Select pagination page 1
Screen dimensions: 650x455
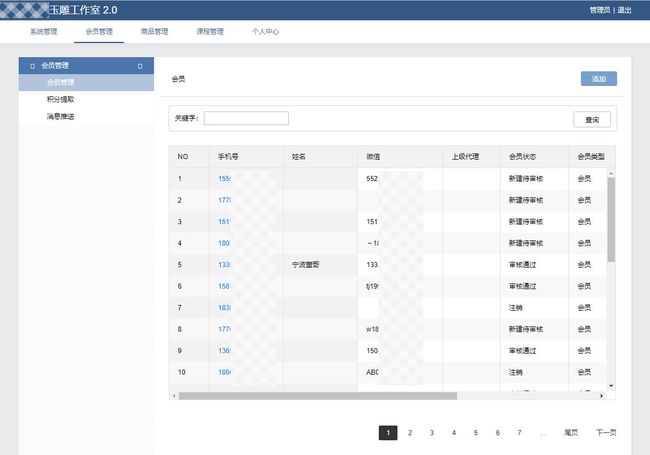pos(388,433)
